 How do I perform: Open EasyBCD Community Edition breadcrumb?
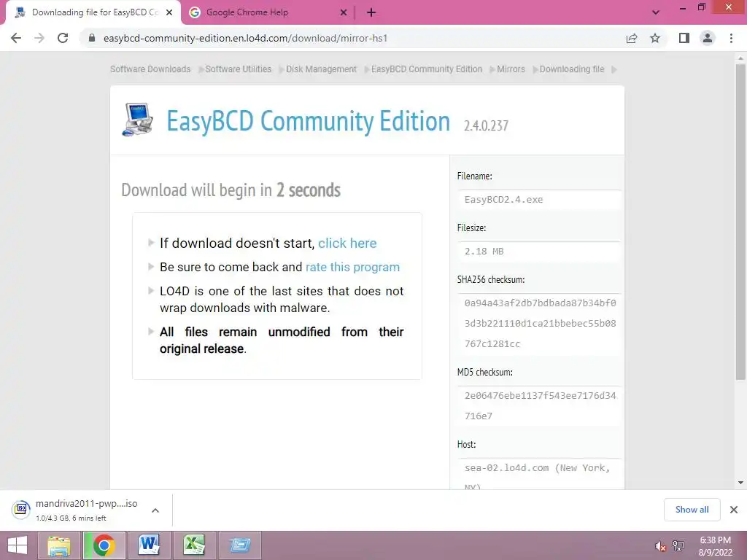click(x=426, y=69)
